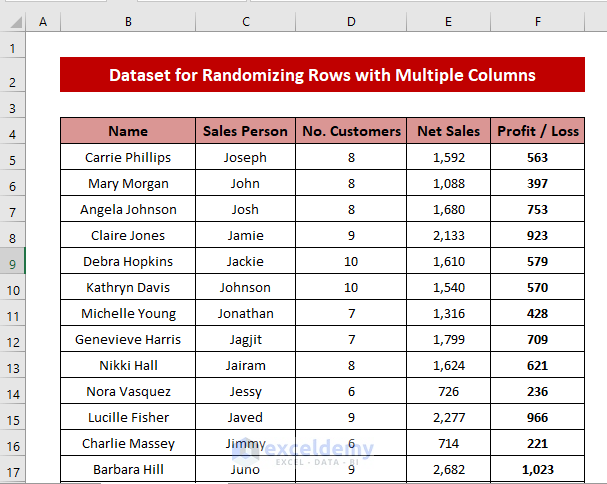Click the dataset title banner cell
This screenshot has height=484, width=607.
(x=322, y=75)
